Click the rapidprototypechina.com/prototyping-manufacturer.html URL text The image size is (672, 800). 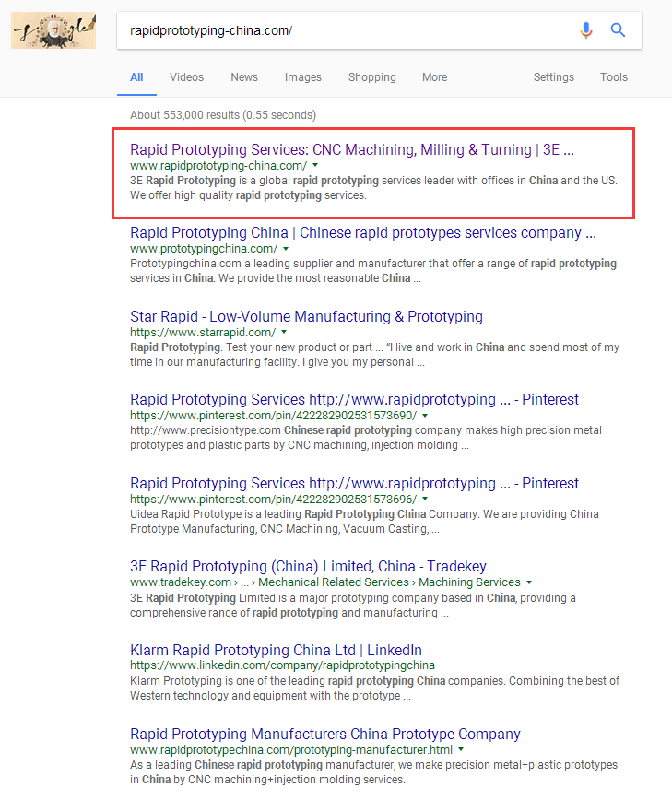pyautogui.click(x=291, y=750)
